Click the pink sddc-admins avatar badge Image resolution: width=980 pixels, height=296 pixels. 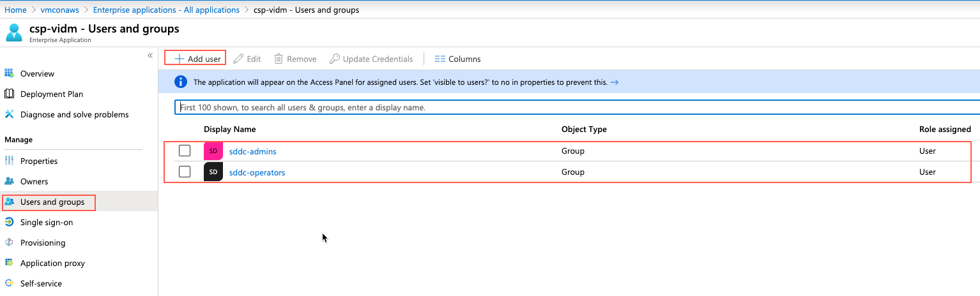213,151
